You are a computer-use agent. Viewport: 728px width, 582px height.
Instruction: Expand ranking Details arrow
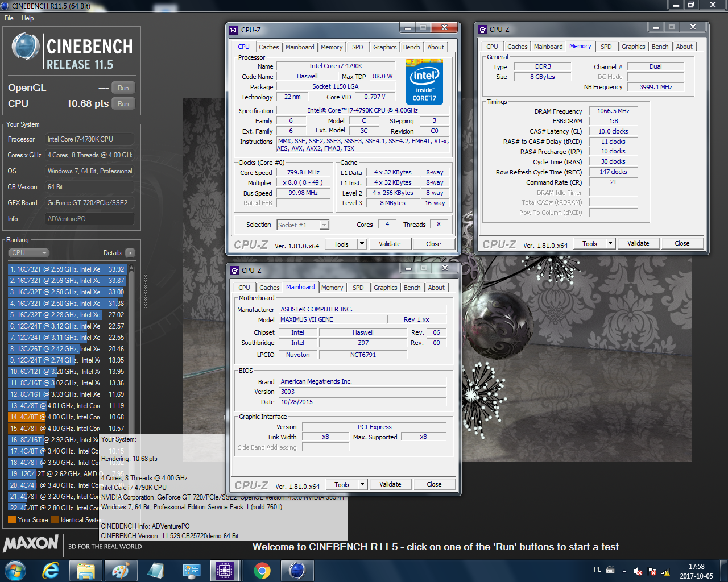tap(130, 253)
